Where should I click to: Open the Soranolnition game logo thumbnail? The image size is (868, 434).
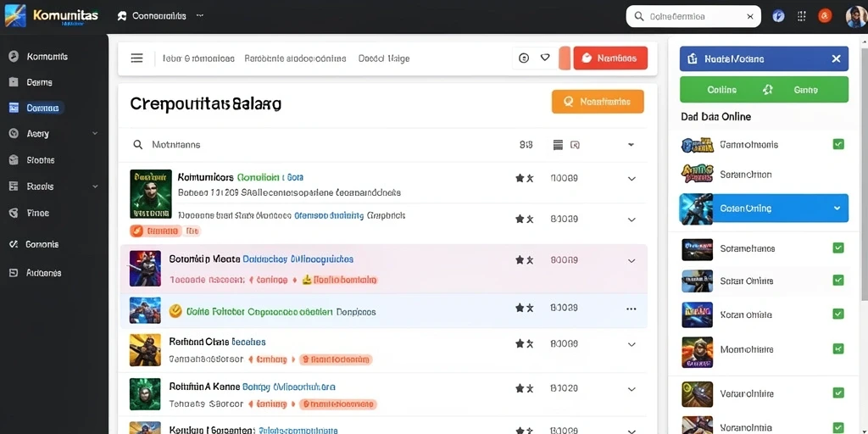[x=697, y=174]
